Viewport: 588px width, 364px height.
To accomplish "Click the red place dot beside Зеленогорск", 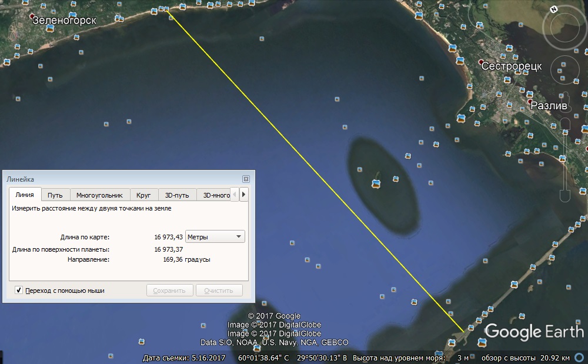I will 32,16.
